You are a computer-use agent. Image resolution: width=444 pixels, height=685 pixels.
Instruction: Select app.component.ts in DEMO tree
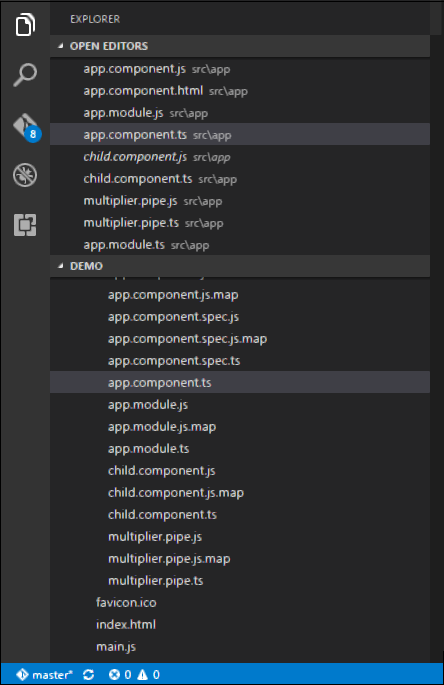click(240, 382)
